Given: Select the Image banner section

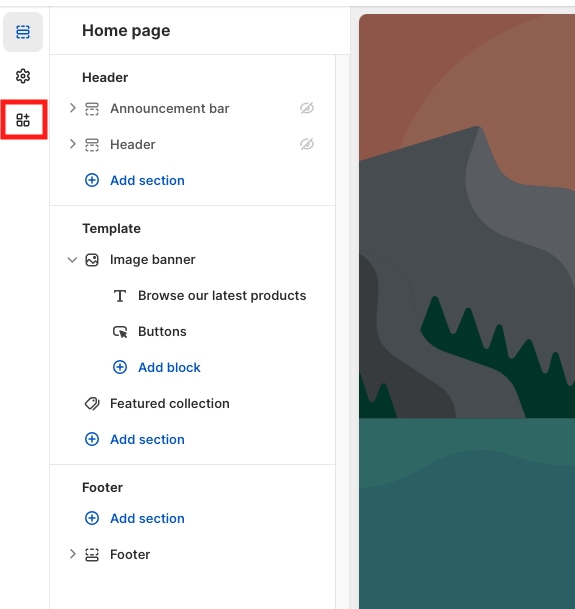Looking at the screenshot, I should coord(153,260).
